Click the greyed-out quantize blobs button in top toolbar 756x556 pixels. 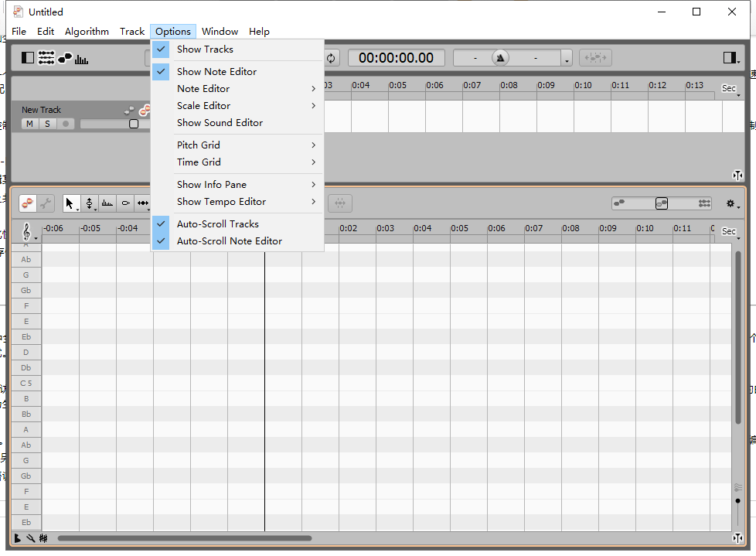pos(595,58)
